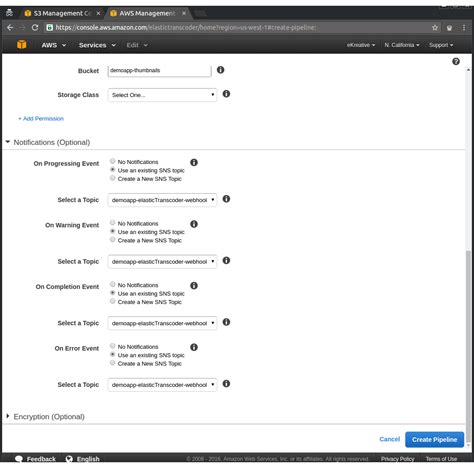
Task: Click the Create Pipeline button
Action: pyautogui.click(x=434, y=440)
